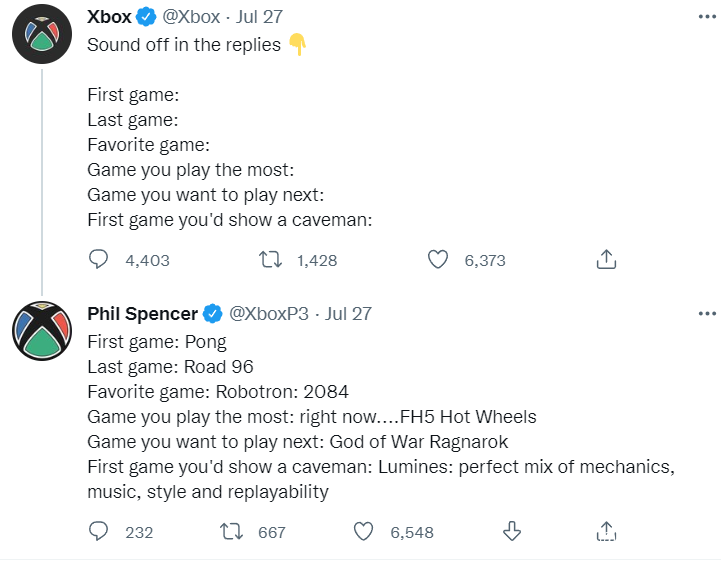721x562 pixels.
Task: Share the Xbox tweet
Action: pos(605,260)
